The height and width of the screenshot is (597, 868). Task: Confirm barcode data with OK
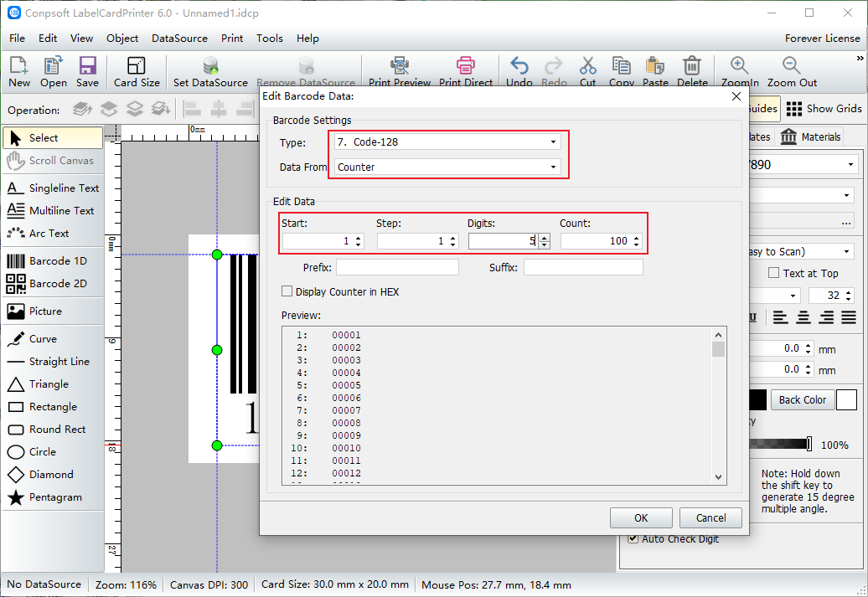tap(641, 518)
